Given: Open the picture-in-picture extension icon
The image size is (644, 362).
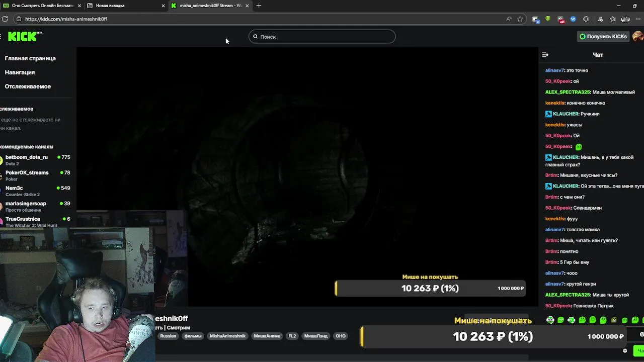Looking at the screenshot, I should (535, 19).
